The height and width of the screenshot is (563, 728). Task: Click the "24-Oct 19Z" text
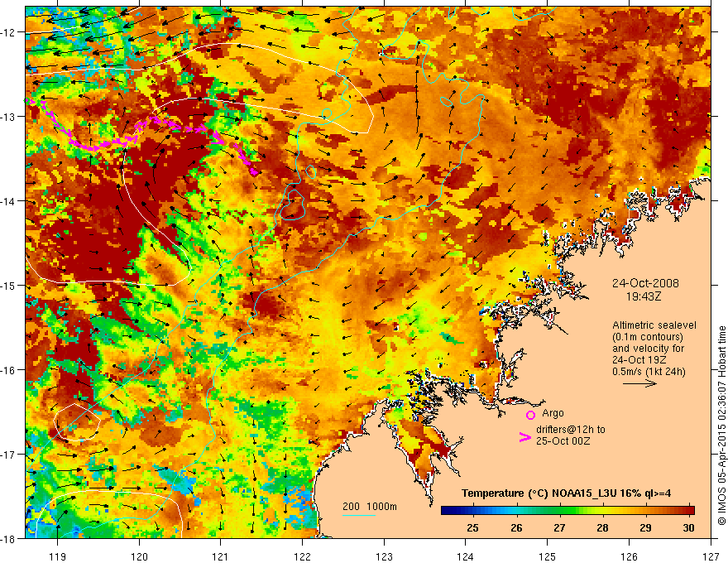(x=639, y=360)
